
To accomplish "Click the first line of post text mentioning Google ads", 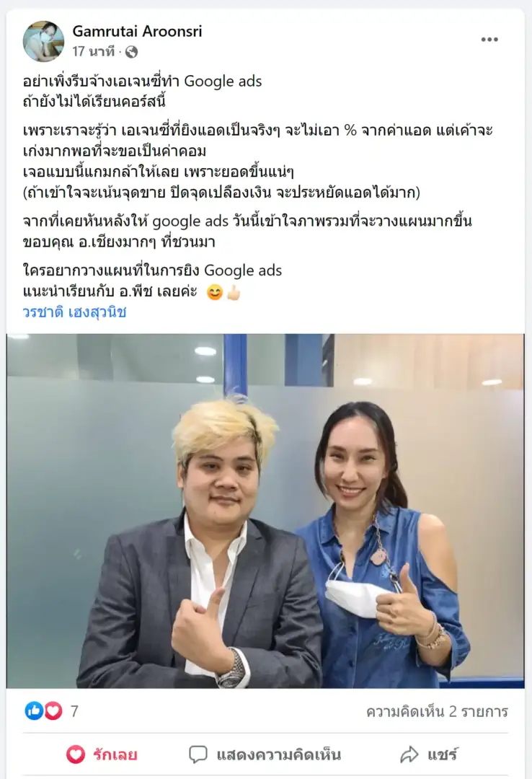I will 142,81.
